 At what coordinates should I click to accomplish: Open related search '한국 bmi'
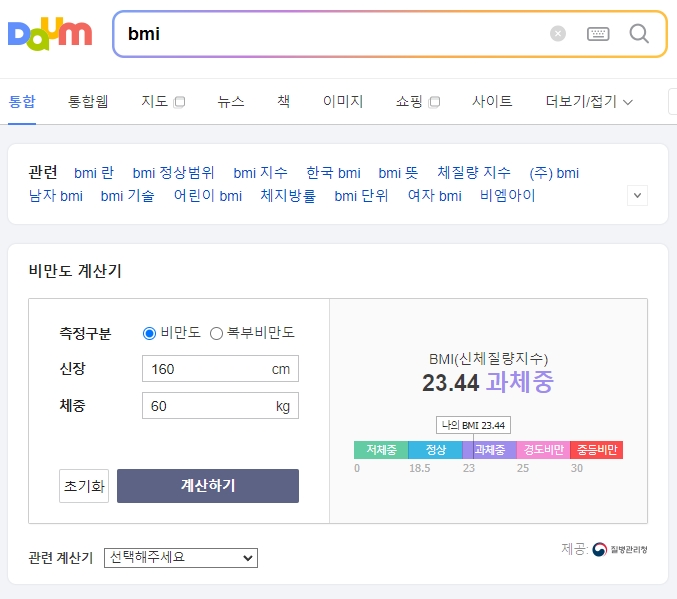click(x=333, y=173)
